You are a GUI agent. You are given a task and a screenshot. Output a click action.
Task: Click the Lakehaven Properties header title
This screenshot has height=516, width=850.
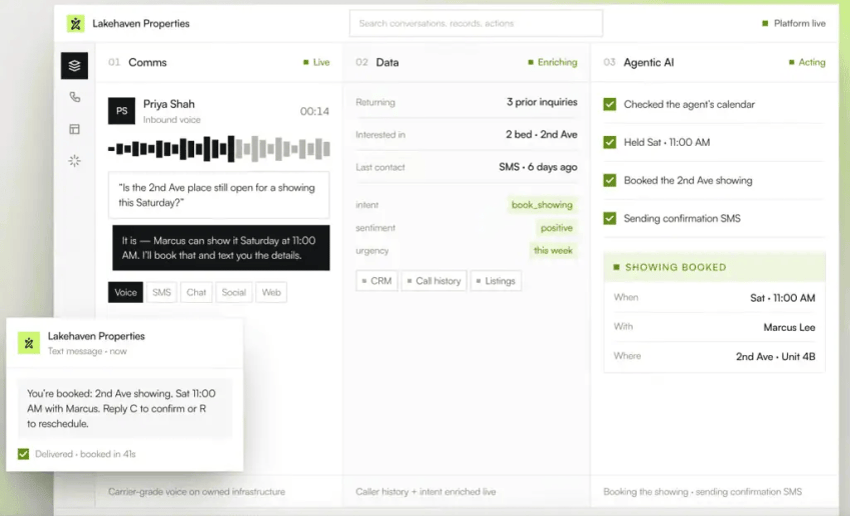pyautogui.click(x=141, y=23)
